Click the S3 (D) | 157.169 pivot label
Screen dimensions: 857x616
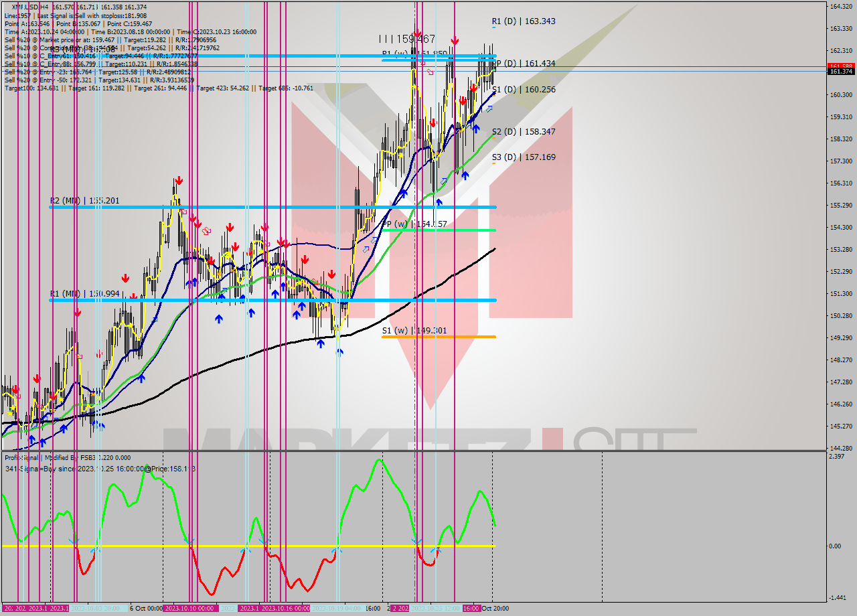(524, 157)
